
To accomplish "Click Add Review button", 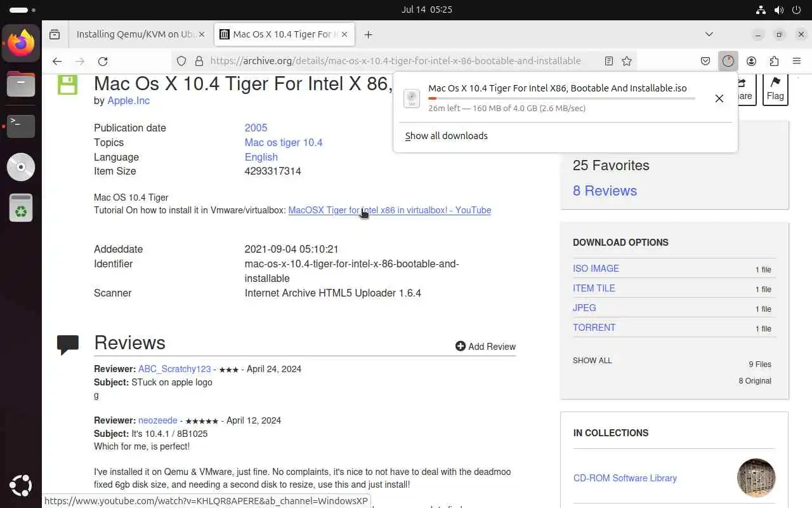I will pos(485,346).
